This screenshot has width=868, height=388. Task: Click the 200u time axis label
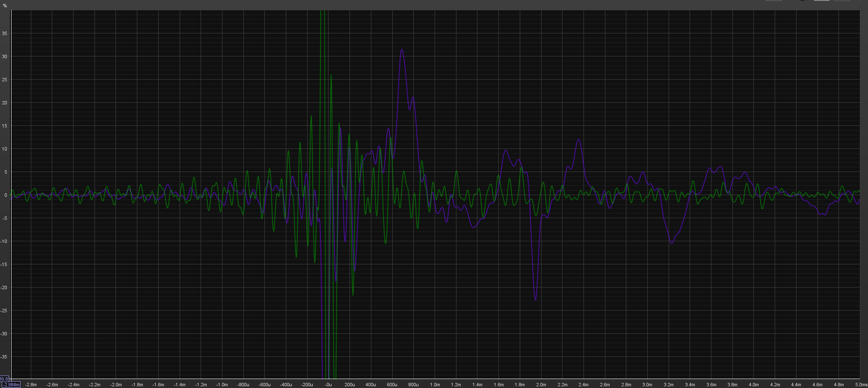350,385
